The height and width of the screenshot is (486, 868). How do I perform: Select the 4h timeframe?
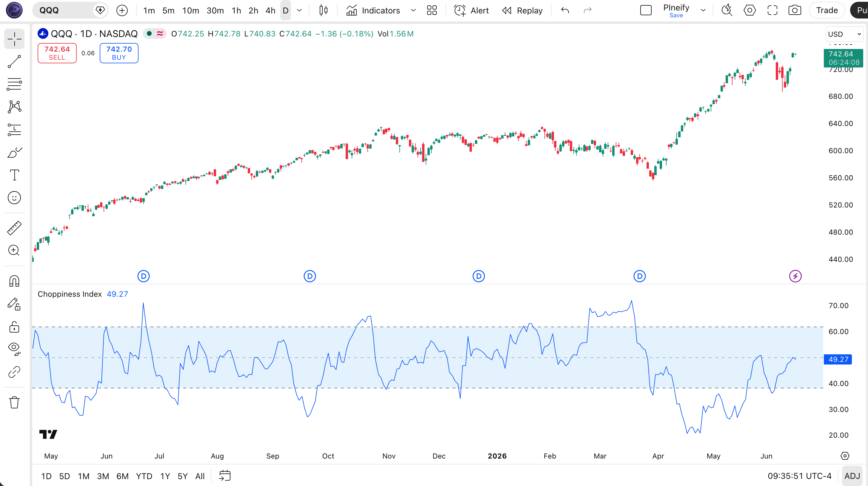coord(270,10)
